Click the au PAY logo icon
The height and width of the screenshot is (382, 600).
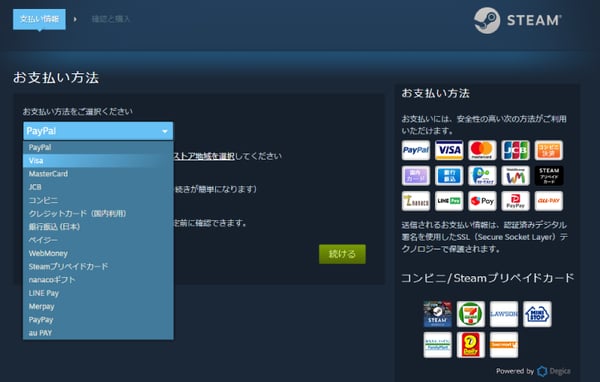(549, 201)
